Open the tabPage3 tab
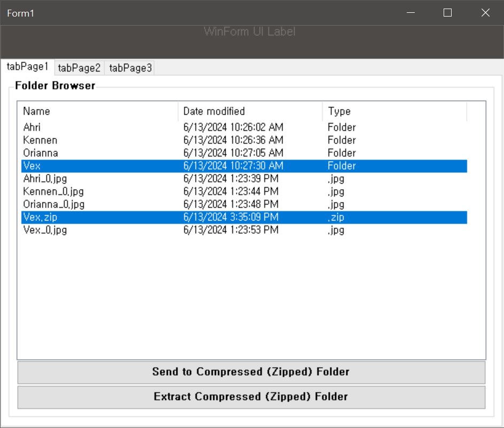The image size is (504, 428). tap(130, 68)
